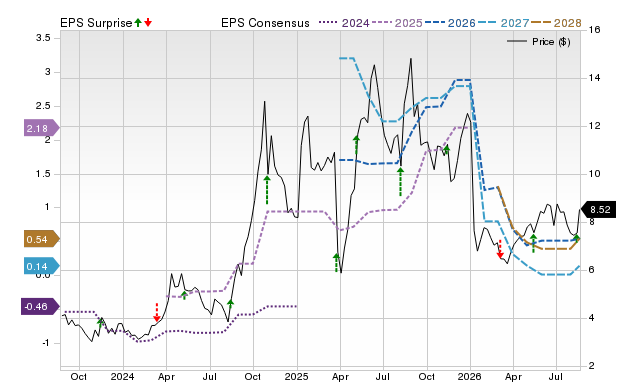640x382 pixels.
Task: Click the dark purple -0.46 value tag
Action: [x=40, y=306]
